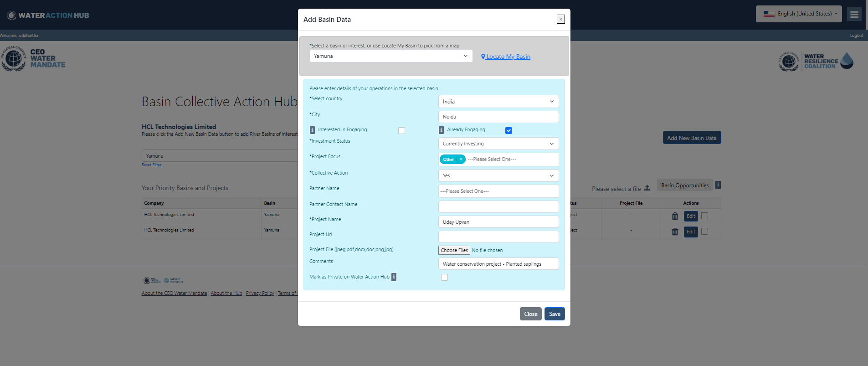Click the Save button
The image size is (868, 366).
click(554, 314)
